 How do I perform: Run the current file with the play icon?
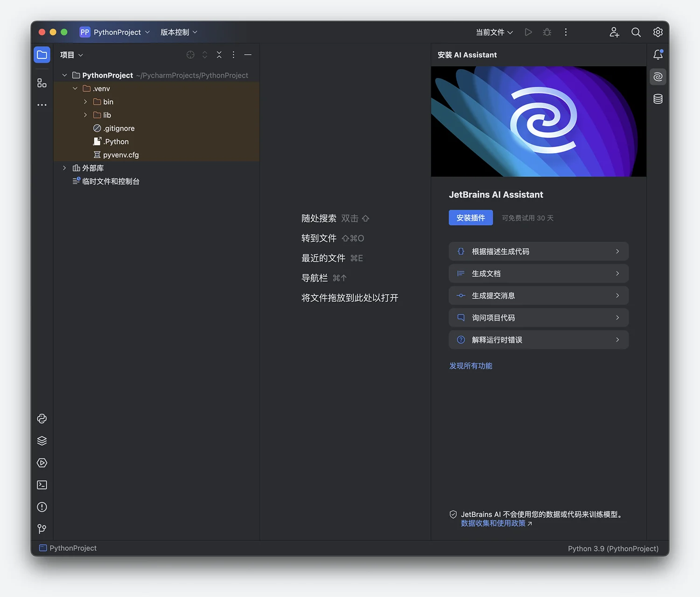click(528, 32)
